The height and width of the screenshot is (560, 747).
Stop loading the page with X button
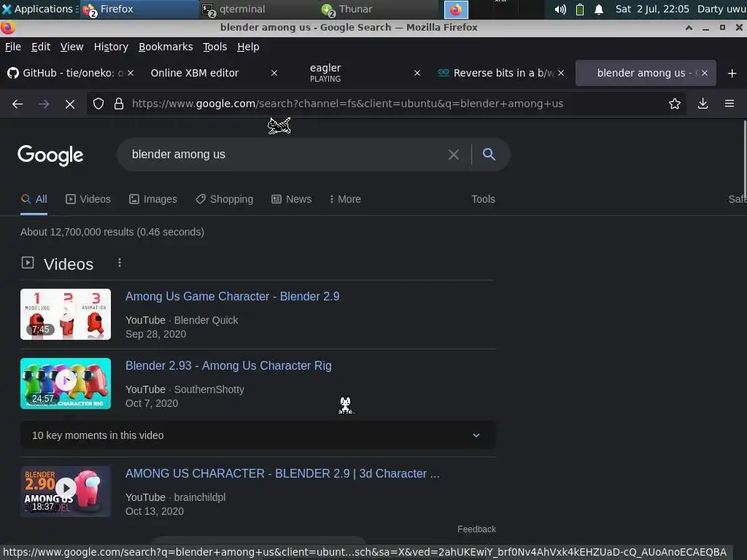click(x=69, y=104)
